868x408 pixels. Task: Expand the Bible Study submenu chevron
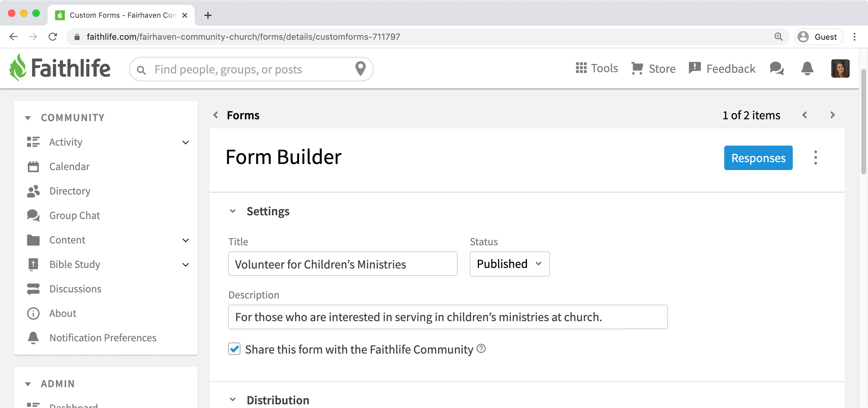[x=185, y=265]
